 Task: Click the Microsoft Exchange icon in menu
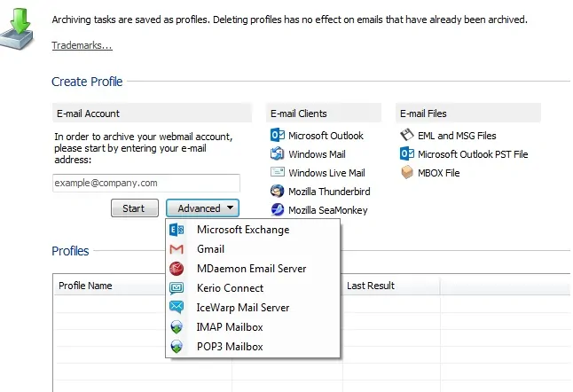tap(177, 230)
